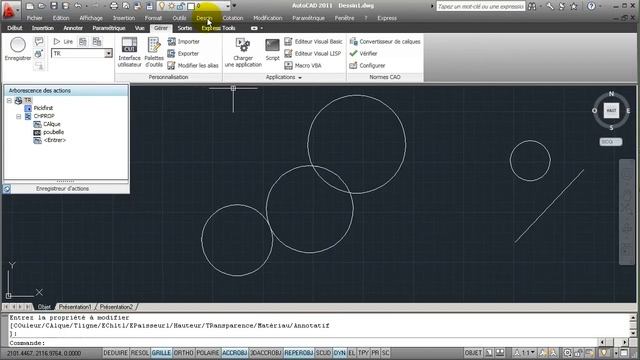Screen dimensions: 640x360
Task: Click the Lire play macro button
Action: 63,41
